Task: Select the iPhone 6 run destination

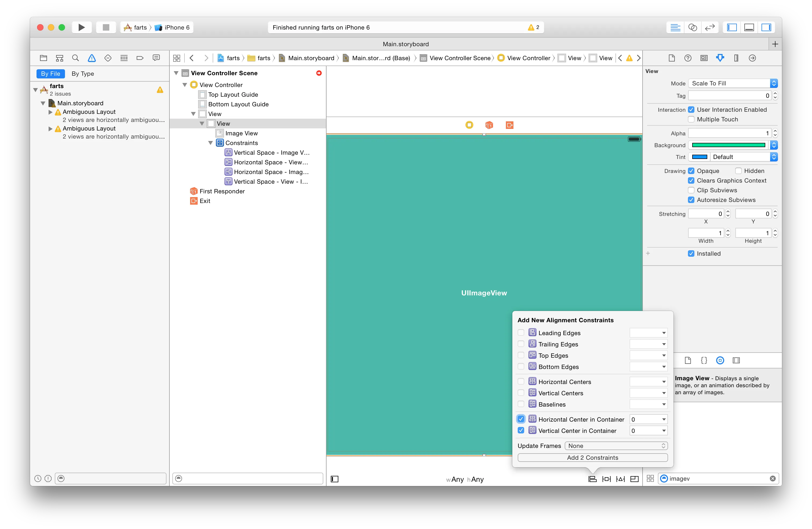Action: [x=172, y=27]
